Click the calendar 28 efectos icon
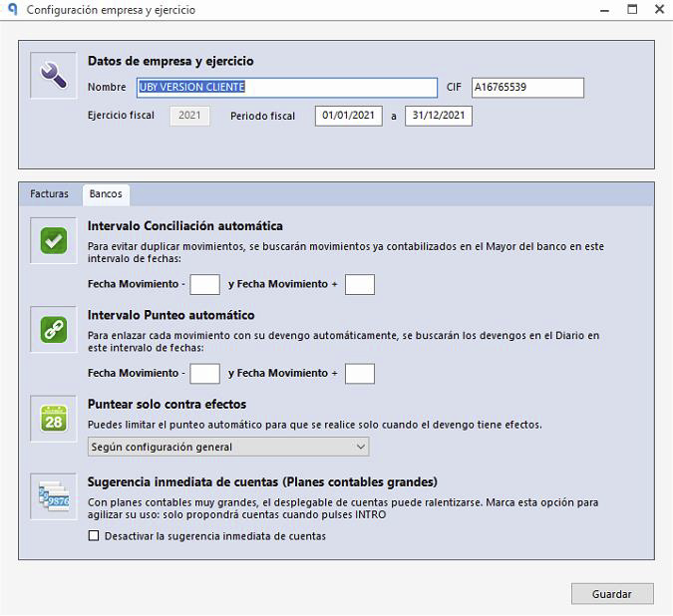 (54, 419)
